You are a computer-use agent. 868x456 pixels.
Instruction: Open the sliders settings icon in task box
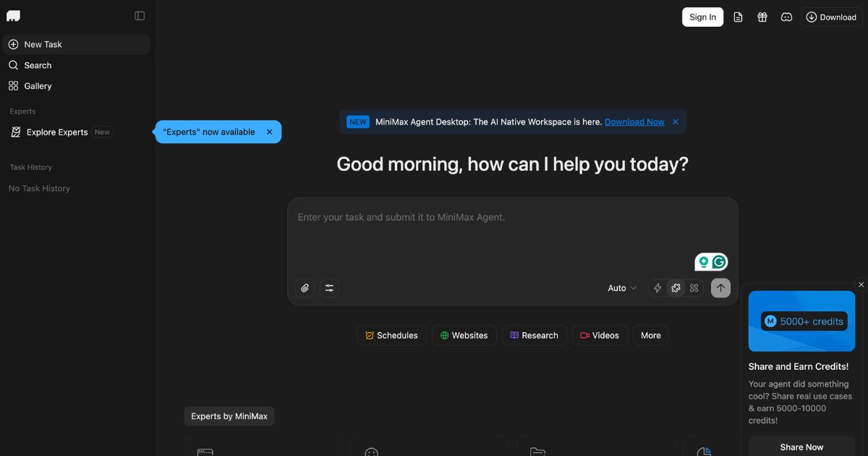point(329,288)
